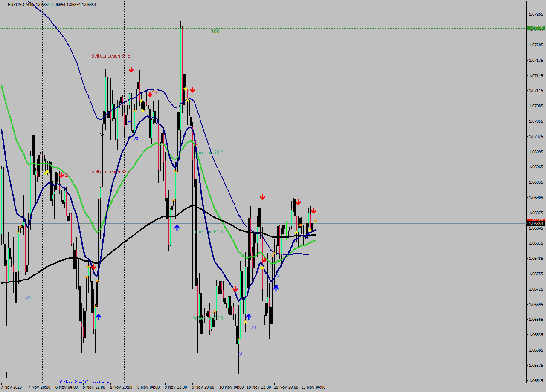Click the 7 Nov 20:00 time label

[x=39, y=387]
